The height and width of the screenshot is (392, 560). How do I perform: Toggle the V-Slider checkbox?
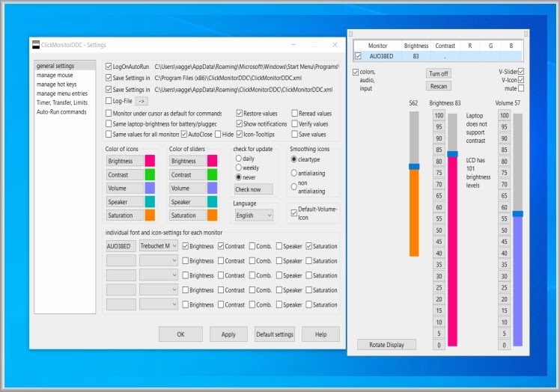521,71
